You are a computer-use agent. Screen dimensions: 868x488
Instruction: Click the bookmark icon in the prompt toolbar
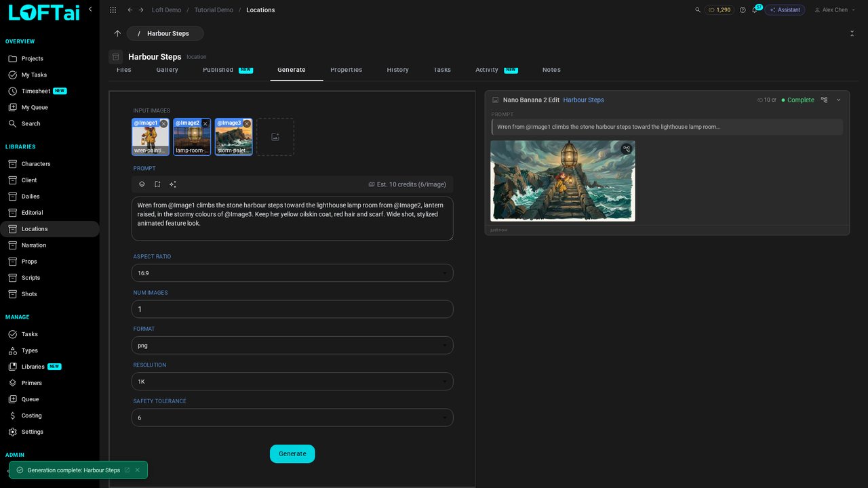click(x=157, y=184)
